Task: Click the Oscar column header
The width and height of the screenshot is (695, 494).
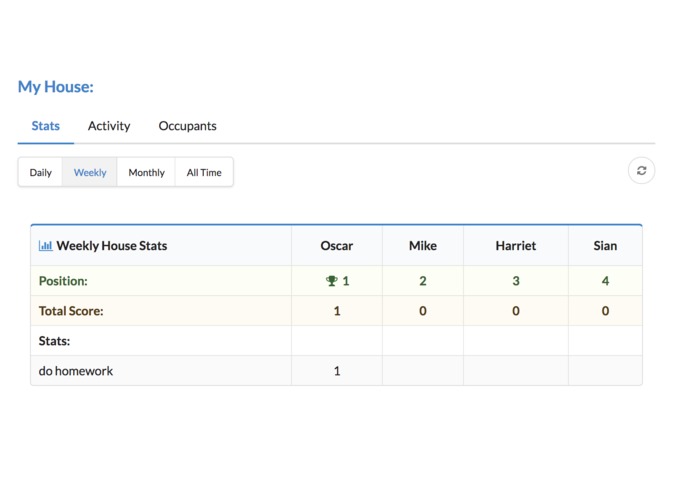Action: point(337,245)
